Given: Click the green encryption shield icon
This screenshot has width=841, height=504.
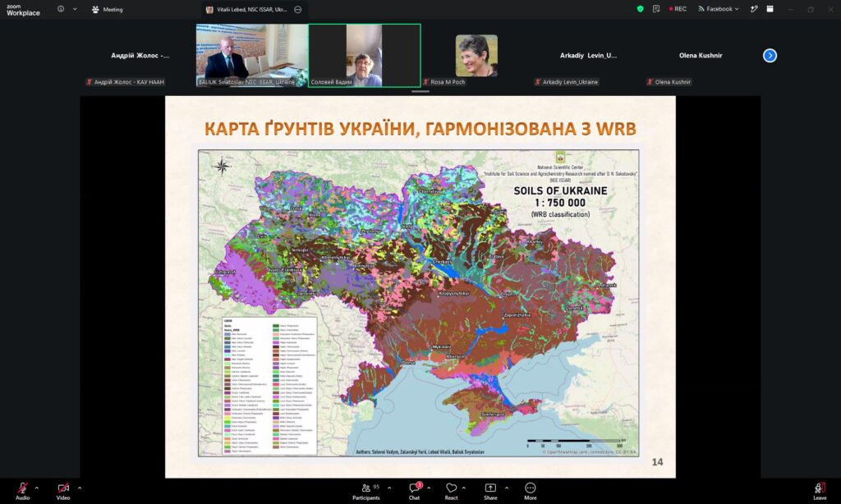Looking at the screenshot, I should pos(640,9).
